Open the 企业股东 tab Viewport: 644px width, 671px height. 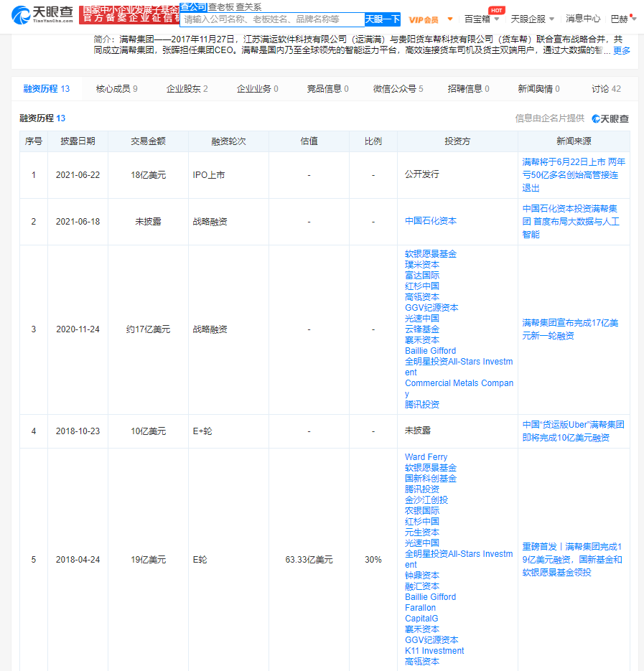click(x=187, y=88)
